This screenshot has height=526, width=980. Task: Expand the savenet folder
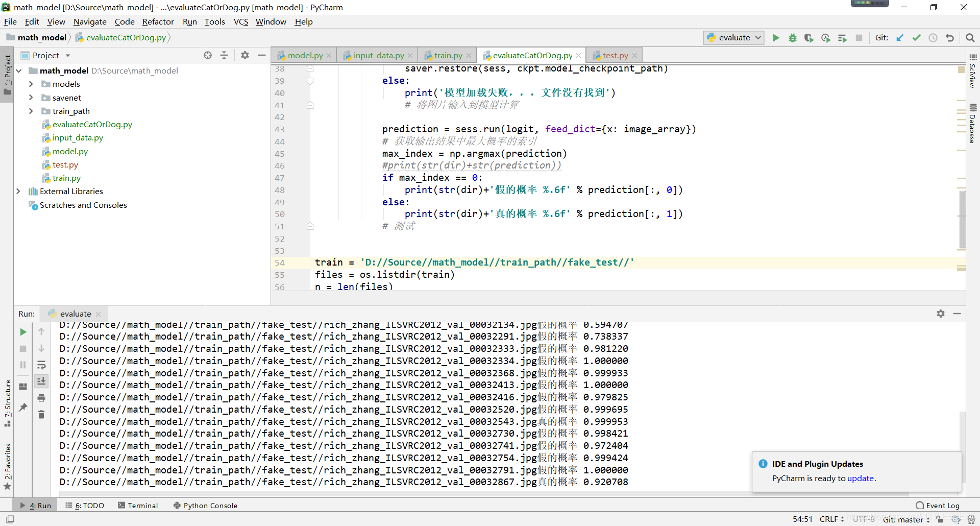31,98
